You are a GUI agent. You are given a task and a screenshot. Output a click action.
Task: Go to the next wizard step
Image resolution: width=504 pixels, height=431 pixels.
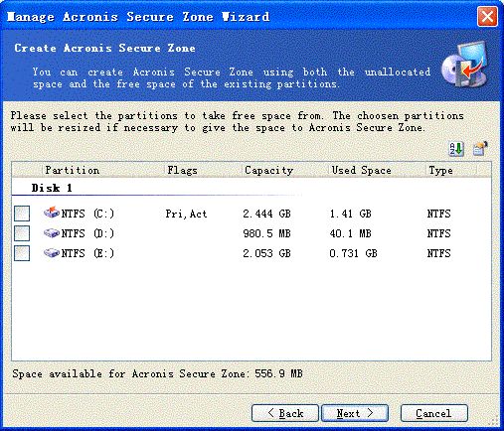pos(355,413)
